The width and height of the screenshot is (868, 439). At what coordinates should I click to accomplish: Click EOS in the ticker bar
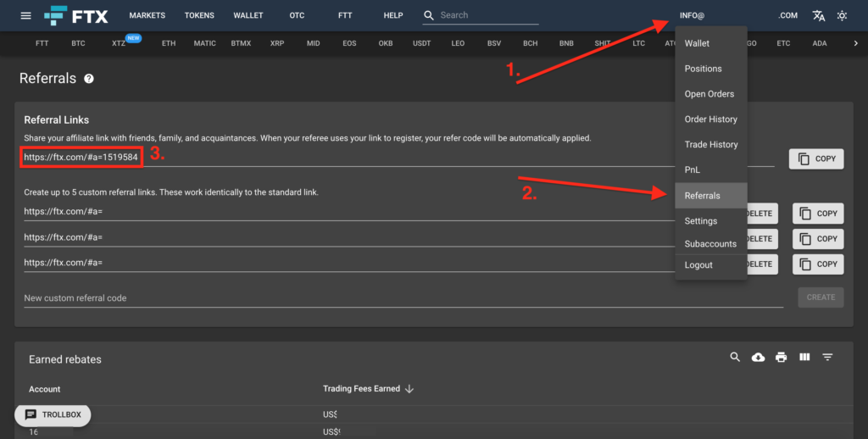(x=349, y=43)
